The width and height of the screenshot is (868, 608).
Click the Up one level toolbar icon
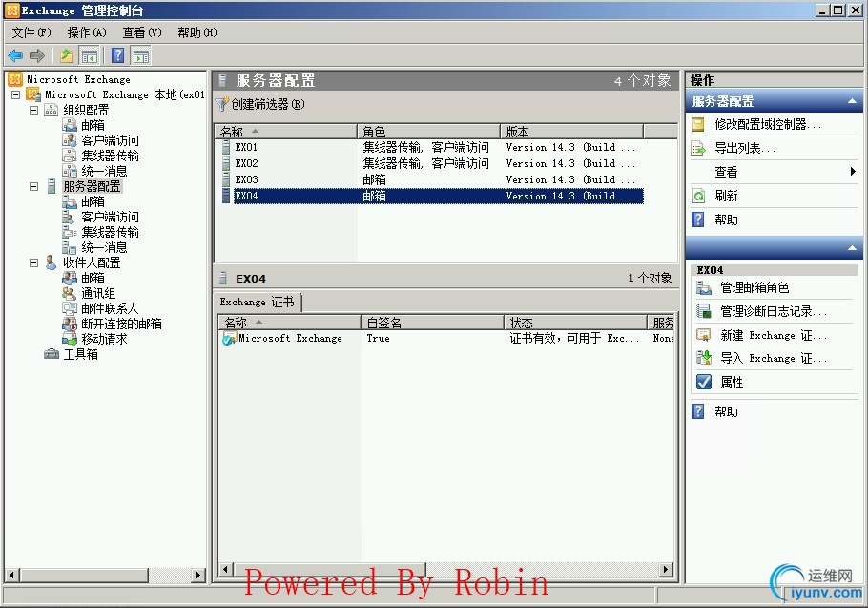click(67, 55)
